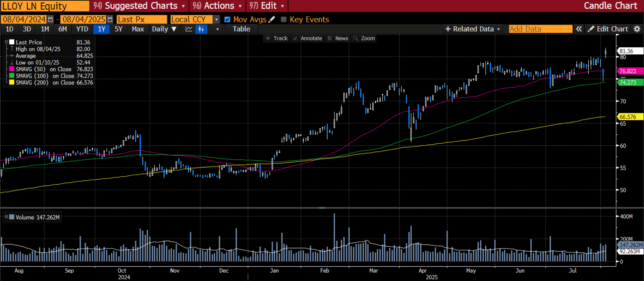
Task: Click the High marker icon in legend
Action: [12, 49]
